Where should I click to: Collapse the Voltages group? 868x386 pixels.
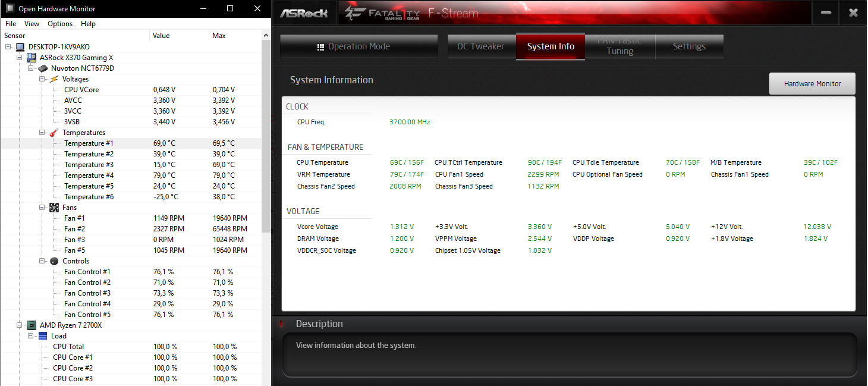(x=42, y=79)
